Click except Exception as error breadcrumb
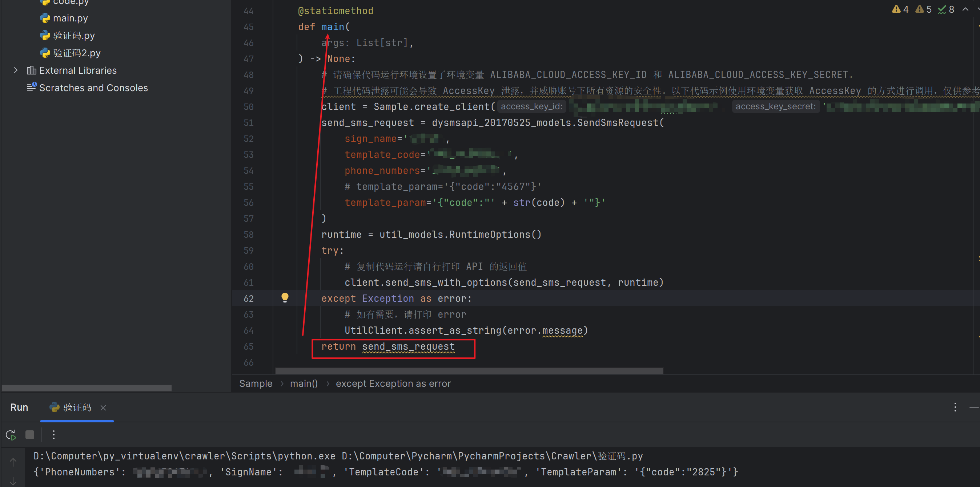980x487 pixels. tap(393, 383)
